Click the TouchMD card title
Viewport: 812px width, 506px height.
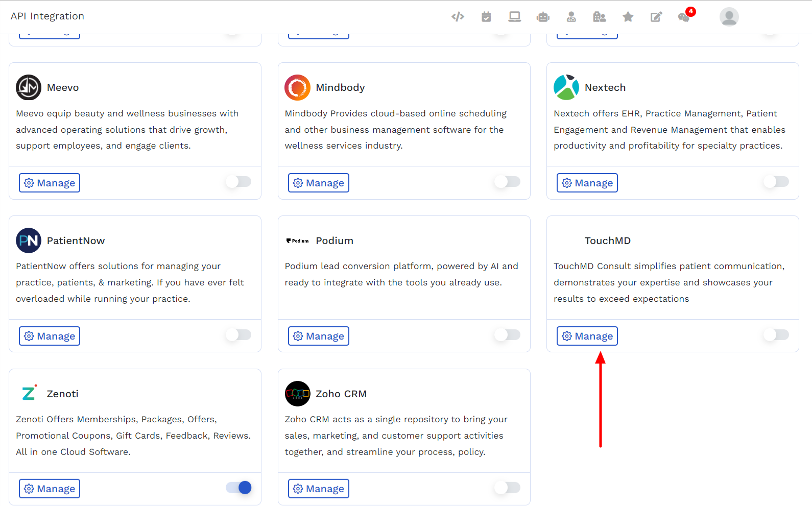point(608,241)
